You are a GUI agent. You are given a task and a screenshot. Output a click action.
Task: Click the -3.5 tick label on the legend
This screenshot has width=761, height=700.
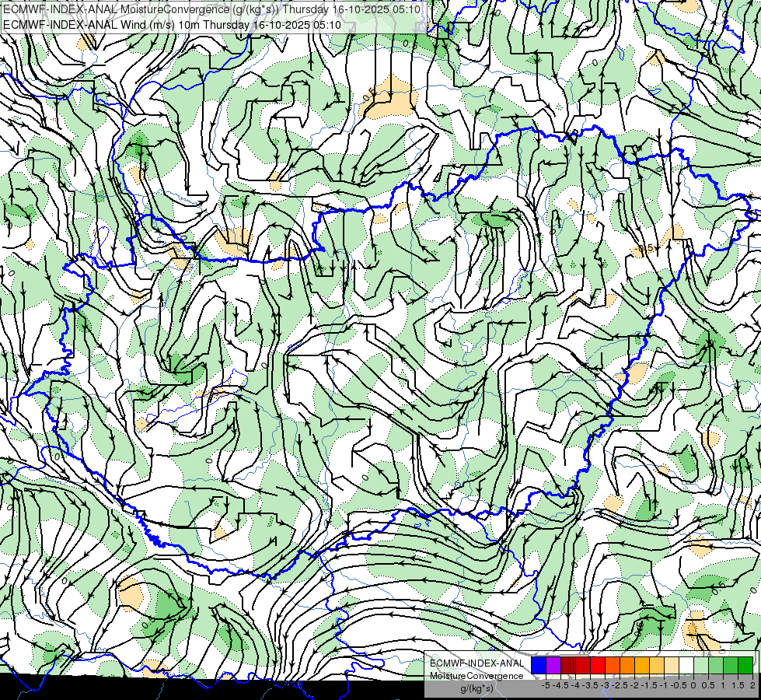tap(590, 685)
